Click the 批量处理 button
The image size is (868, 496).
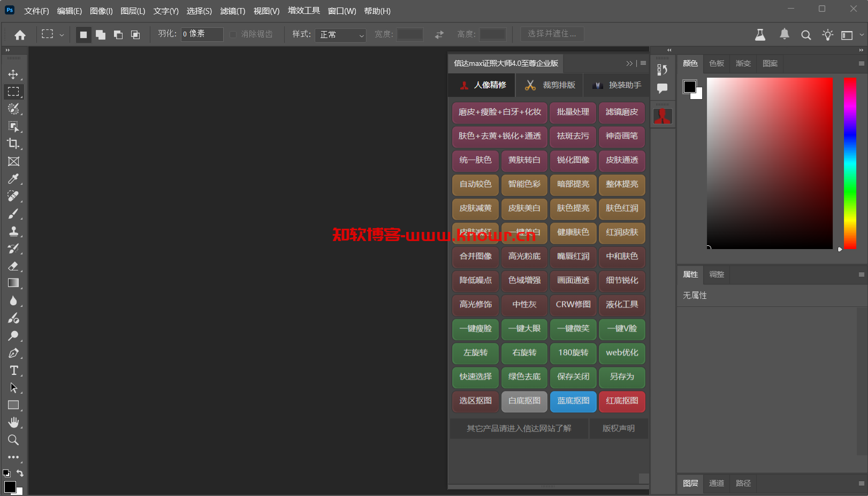[573, 112]
